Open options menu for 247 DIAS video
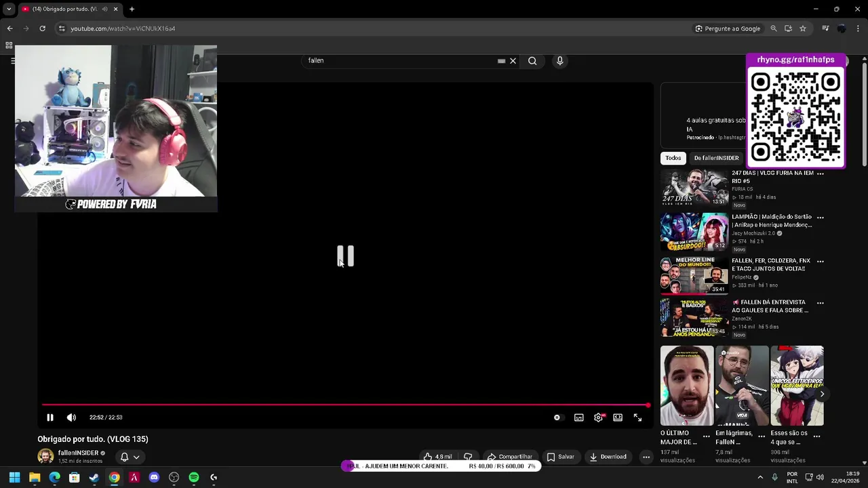Viewport: 868px width, 488px height. [x=820, y=174]
